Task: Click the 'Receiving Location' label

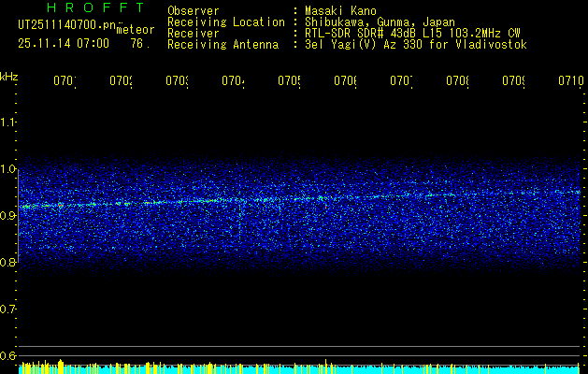Action: point(226,22)
